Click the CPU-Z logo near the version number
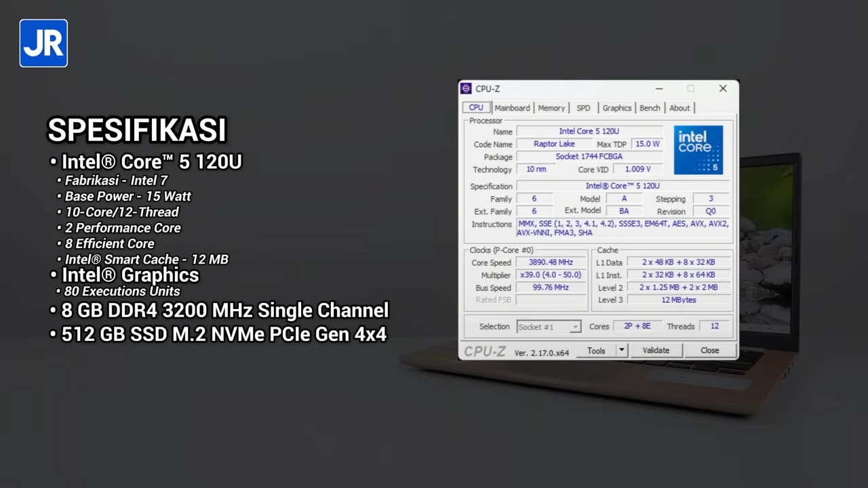 coord(484,351)
